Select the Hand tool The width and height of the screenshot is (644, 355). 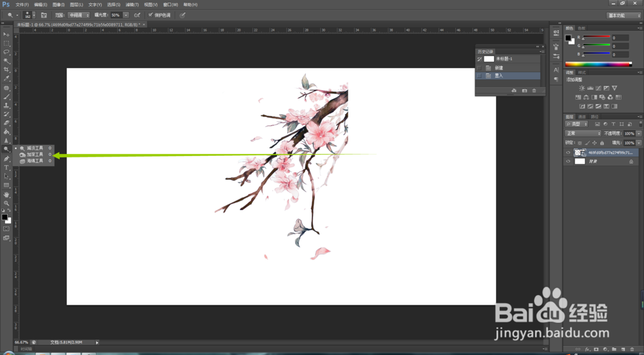[6, 195]
